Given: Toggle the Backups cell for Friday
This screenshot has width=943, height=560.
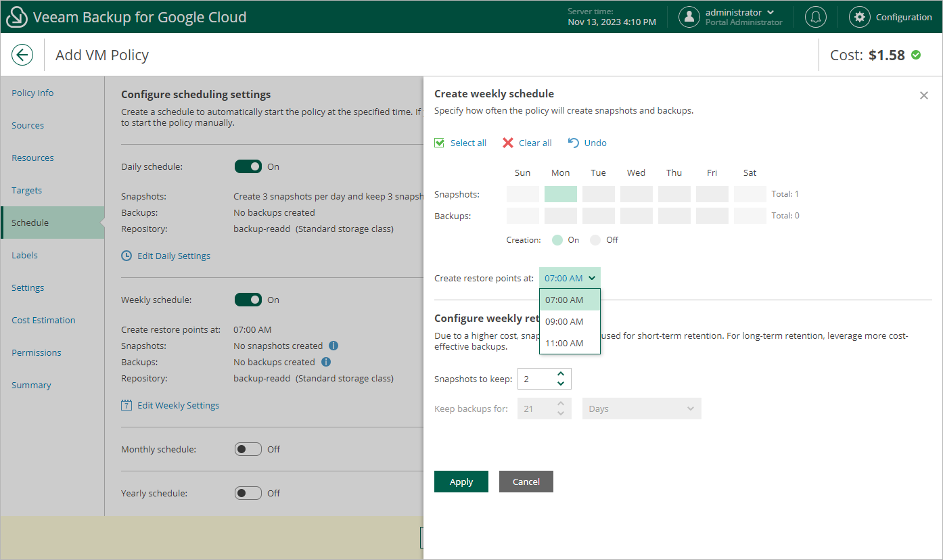Looking at the screenshot, I should [x=712, y=216].
